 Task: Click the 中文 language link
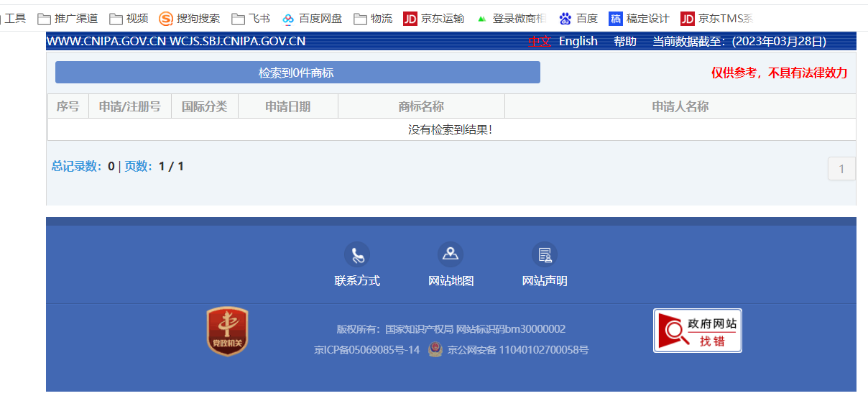(539, 42)
